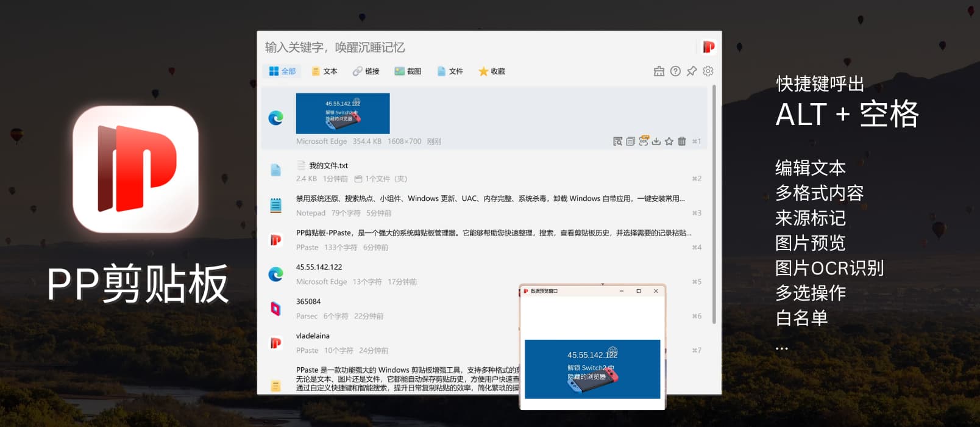This screenshot has width=980, height=427.
Task: Open the blue Switch2 screenshot thumbnail
Action: 343,113
